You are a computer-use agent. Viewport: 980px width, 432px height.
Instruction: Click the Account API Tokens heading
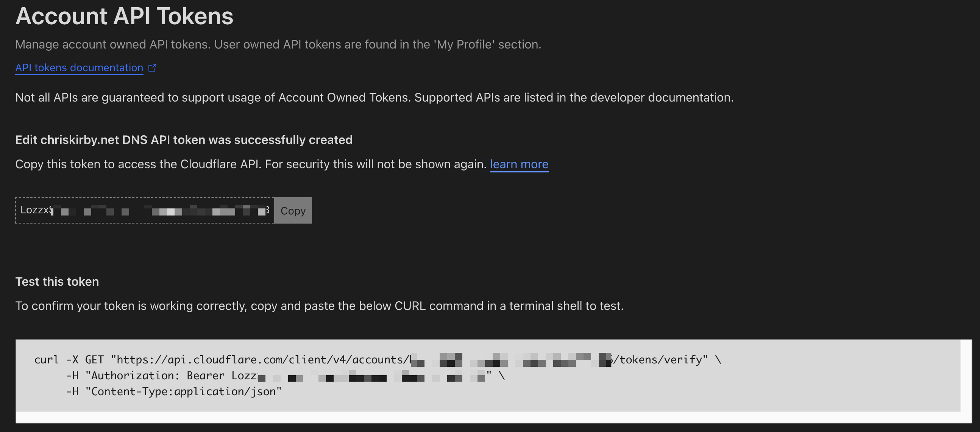coord(124,16)
